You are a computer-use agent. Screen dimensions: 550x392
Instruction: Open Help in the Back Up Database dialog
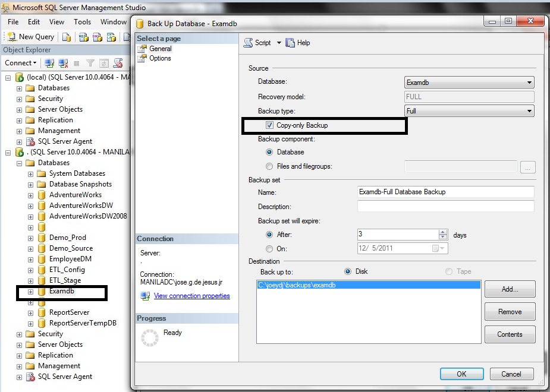(298, 43)
